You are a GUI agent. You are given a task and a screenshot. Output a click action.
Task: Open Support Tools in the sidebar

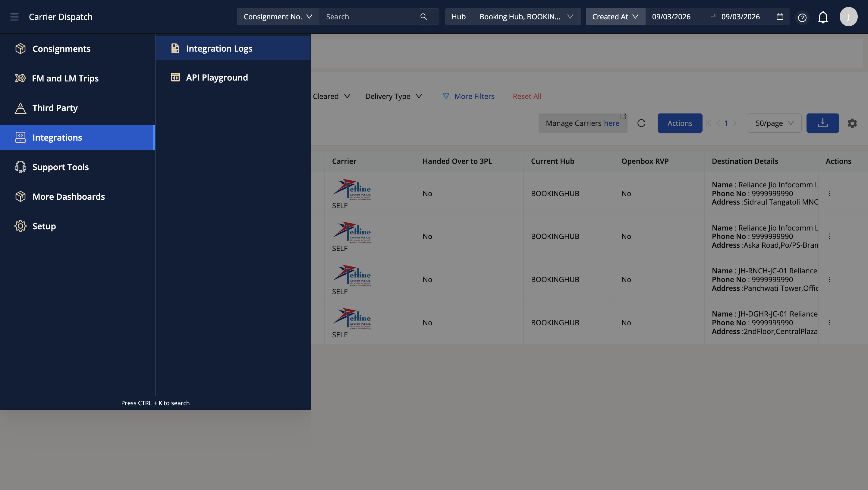[60, 167]
